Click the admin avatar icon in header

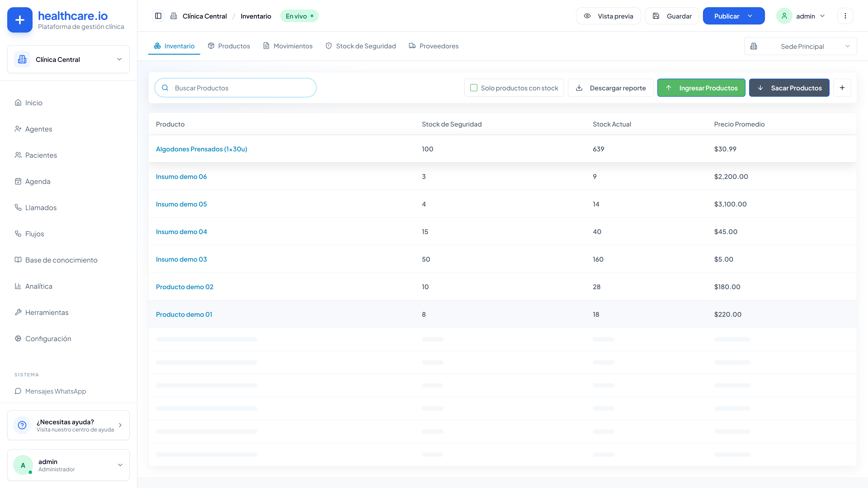point(784,16)
